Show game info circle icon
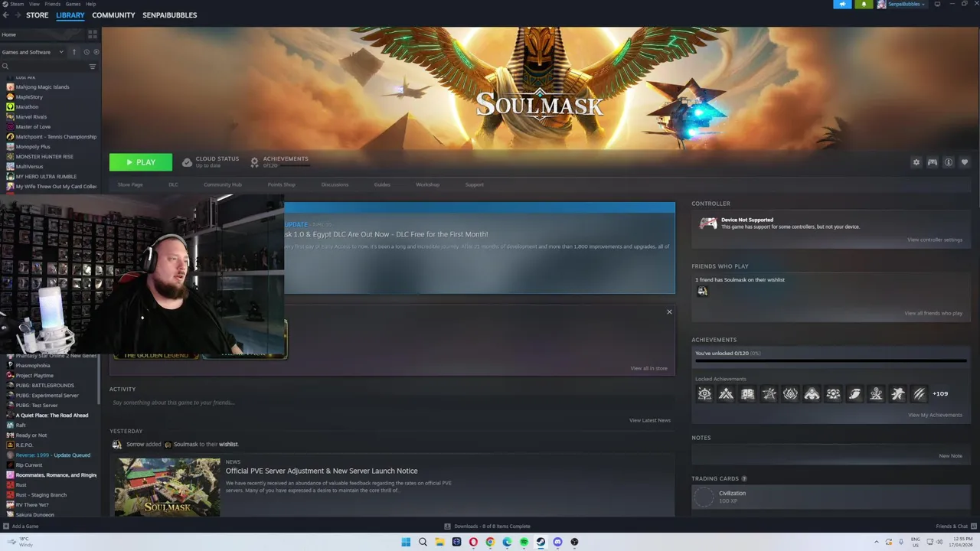The width and height of the screenshot is (980, 551). pos(949,162)
